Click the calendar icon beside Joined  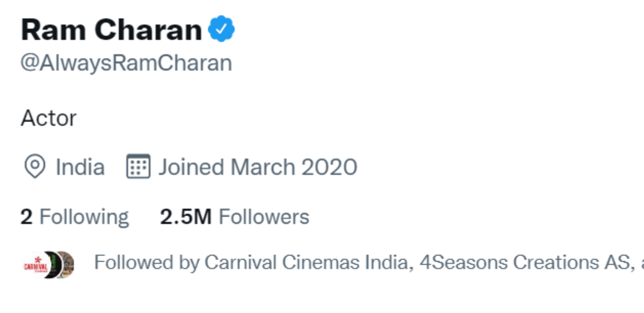(138, 167)
